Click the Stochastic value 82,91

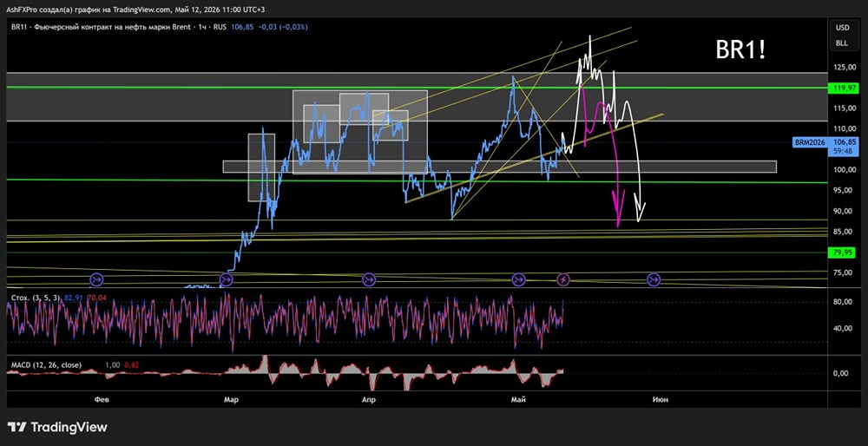pos(73,298)
